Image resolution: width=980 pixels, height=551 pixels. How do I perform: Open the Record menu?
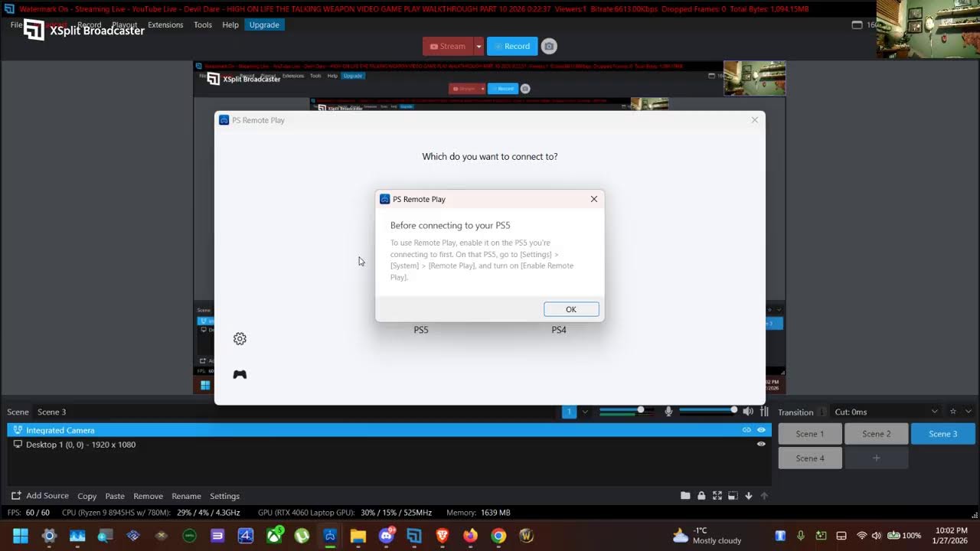(x=89, y=24)
